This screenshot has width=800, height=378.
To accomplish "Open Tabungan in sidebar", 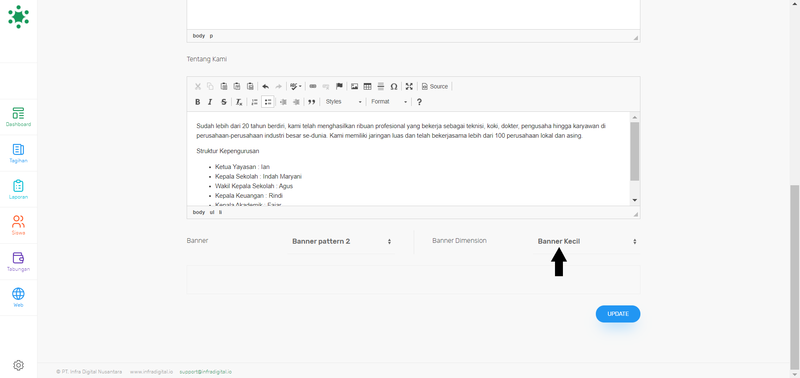I will [18, 261].
